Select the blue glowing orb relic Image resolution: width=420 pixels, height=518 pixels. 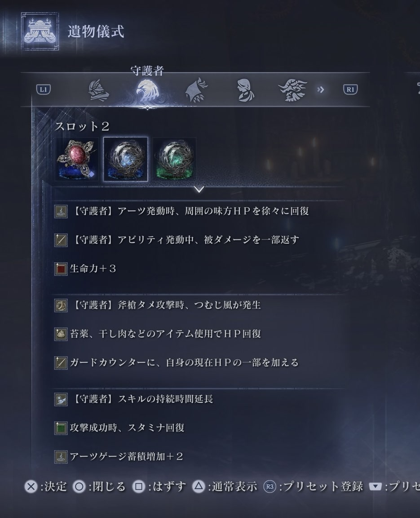pyautogui.click(x=126, y=159)
